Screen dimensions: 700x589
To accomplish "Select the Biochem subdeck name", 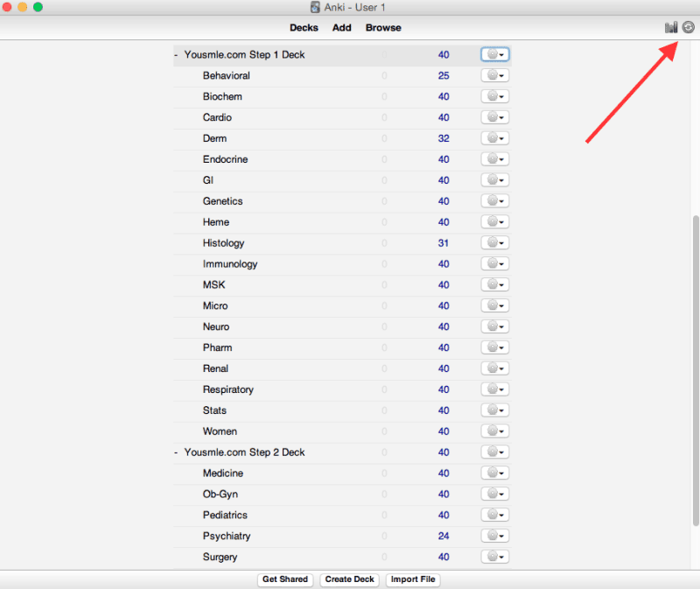I will point(222,96).
